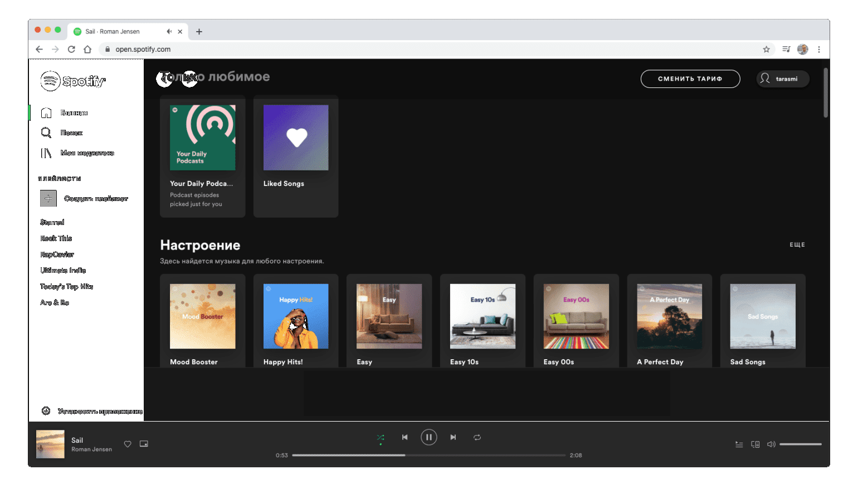Screen dimensions: 858x504
Task: Click ЕЩЕ to see more moods
Action: coord(797,244)
